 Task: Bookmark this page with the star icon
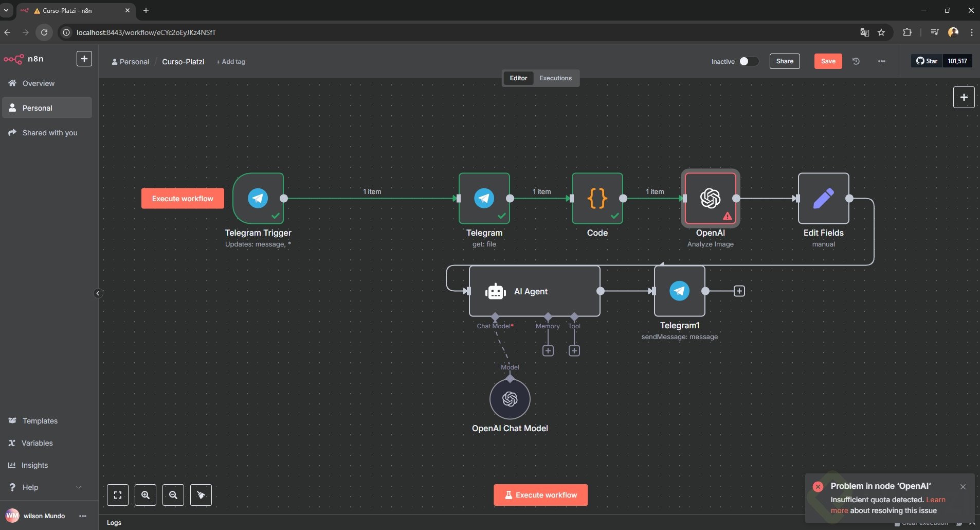click(881, 32)
